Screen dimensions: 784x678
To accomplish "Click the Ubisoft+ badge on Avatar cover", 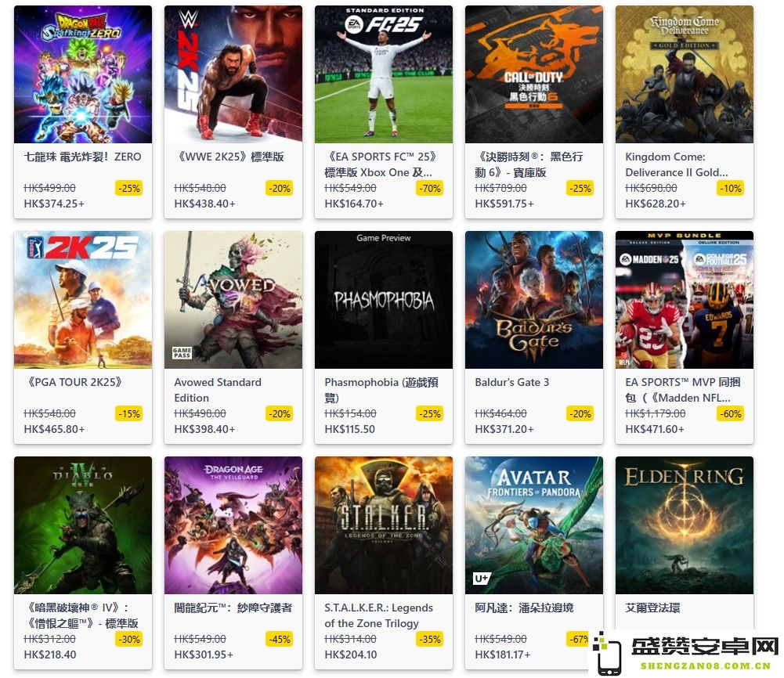I will pos(482,579).
